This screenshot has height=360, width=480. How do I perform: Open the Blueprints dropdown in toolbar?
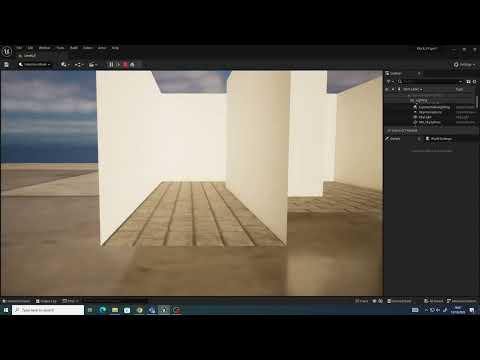click(x=79, y=64)
